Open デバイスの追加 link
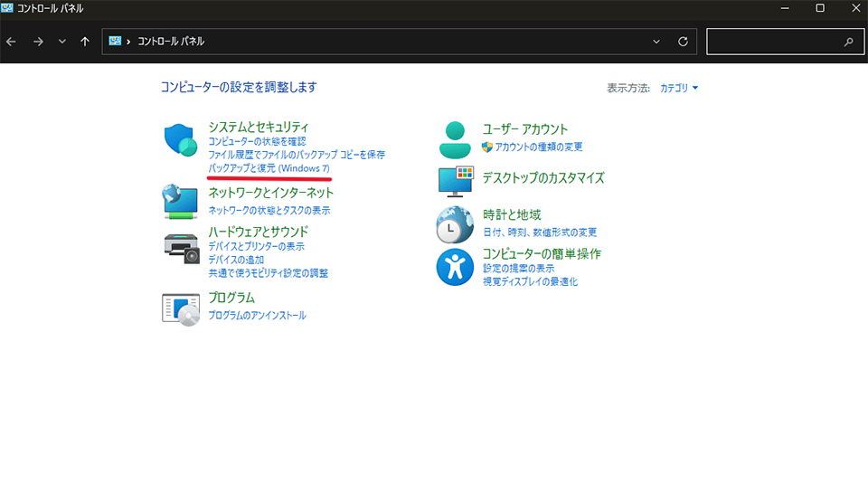This screenshot has height=484, width=868. tap(236, 260)
